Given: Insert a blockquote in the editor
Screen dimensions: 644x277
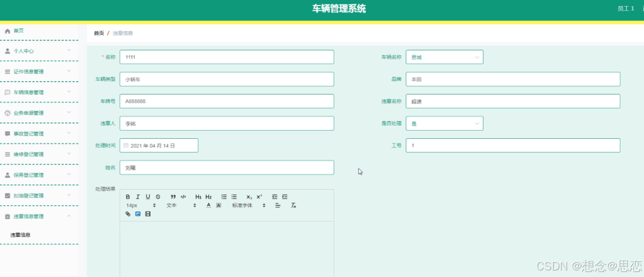Looking at the screenshot, I should coord(173,197).
